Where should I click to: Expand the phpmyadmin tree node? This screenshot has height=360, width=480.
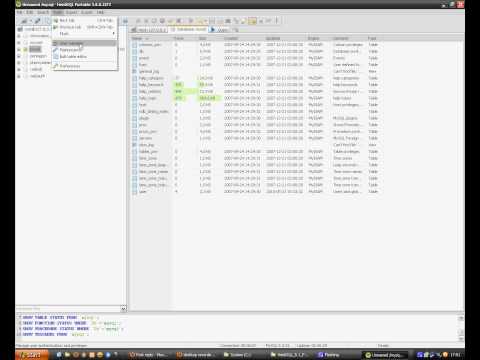(x=19, y=63)
